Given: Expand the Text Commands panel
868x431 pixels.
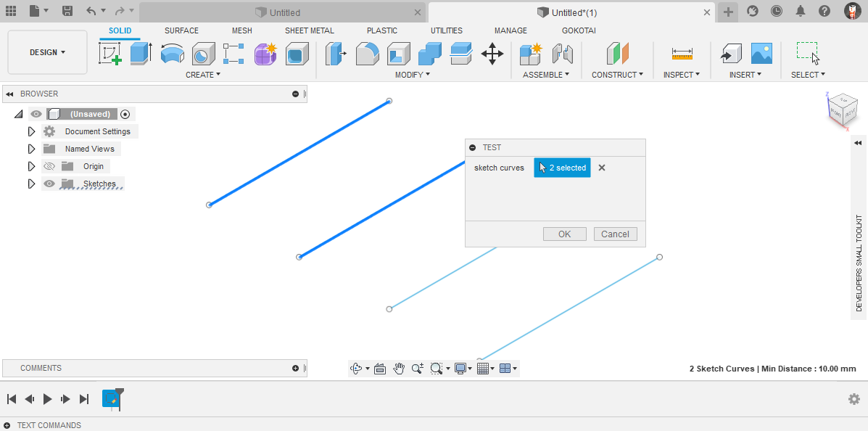Looking at the screenshot, I should click(7, 425).
